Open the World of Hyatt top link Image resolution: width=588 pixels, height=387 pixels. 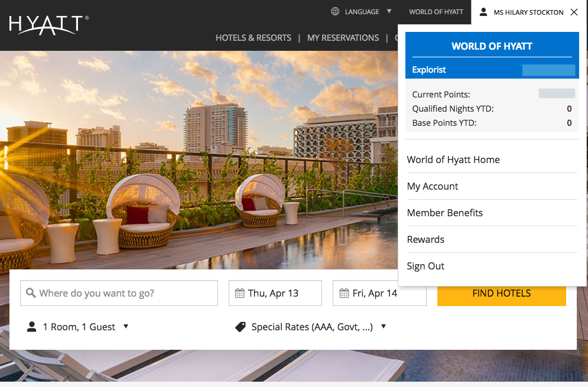click(x=436, y=12)
